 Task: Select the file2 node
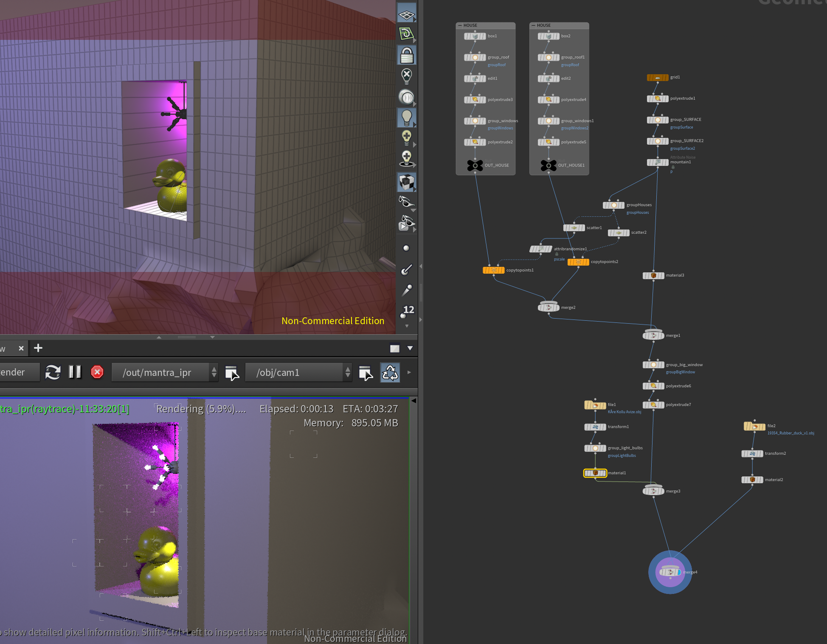coord(755,426)
